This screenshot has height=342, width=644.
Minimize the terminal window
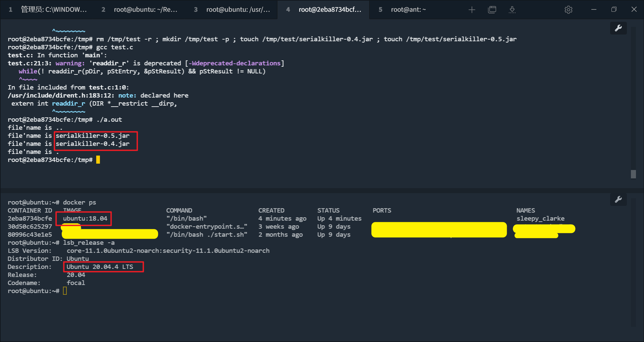pyautogui.click(x=594, y=9)
